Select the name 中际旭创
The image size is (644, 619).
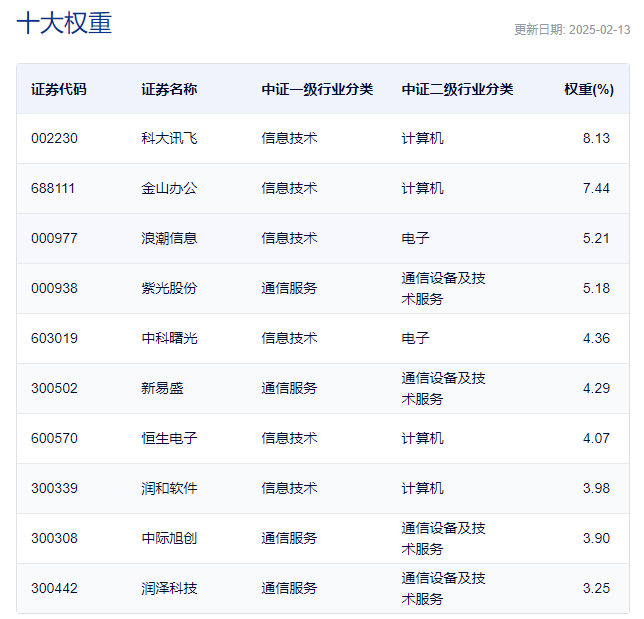[169, 538]
